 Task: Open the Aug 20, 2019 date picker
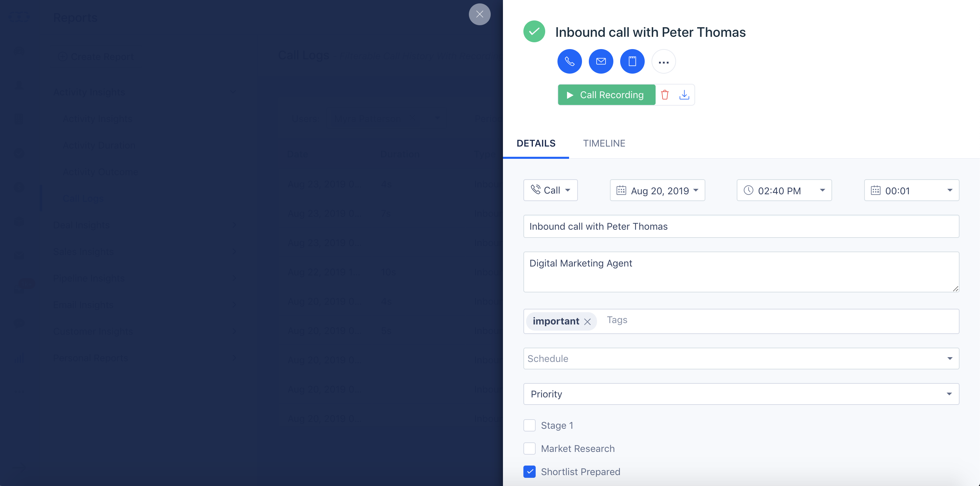click(657, 190)
